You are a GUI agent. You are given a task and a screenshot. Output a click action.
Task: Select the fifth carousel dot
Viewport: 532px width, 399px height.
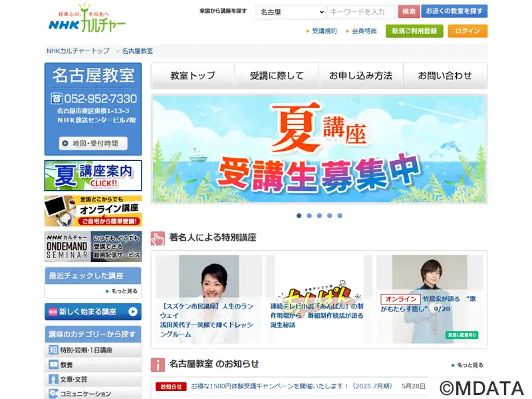[340, 215]
